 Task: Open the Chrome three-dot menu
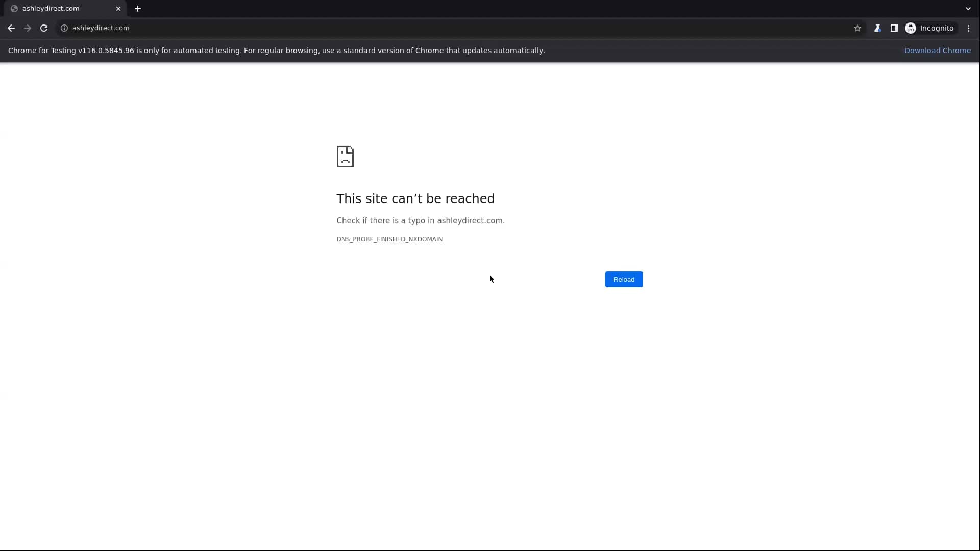coord(968,28)
